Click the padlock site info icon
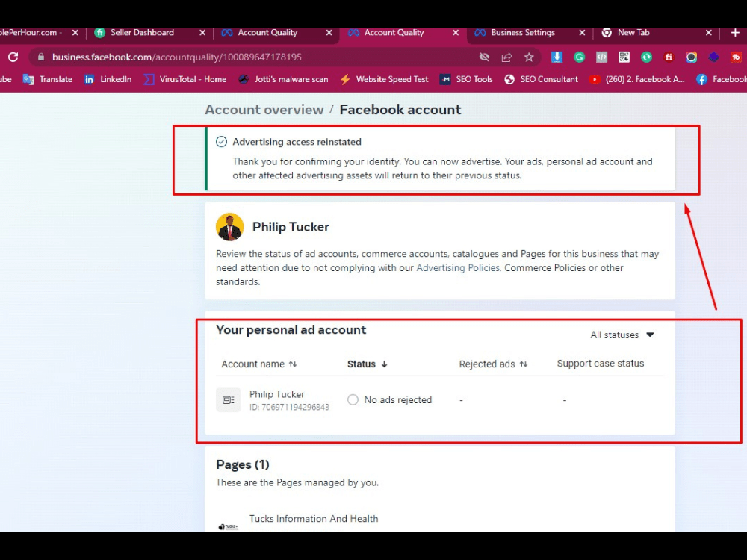This screenshot has width=747, height=560. 41,57
